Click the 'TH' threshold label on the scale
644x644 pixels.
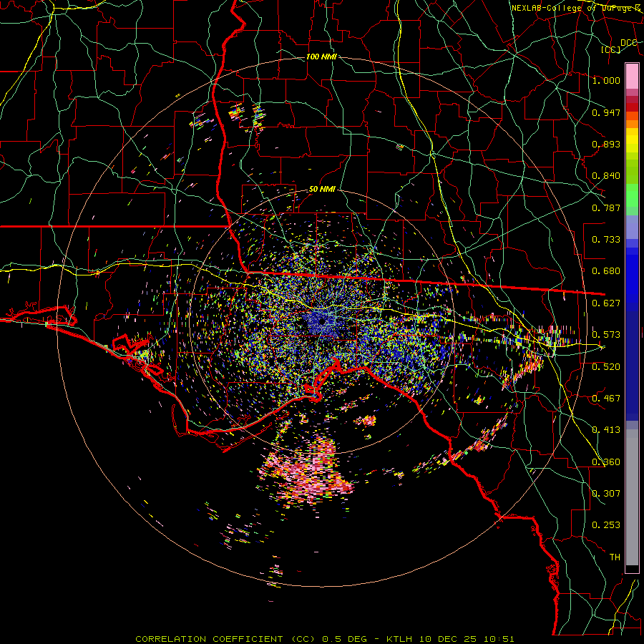click(615, 557)
